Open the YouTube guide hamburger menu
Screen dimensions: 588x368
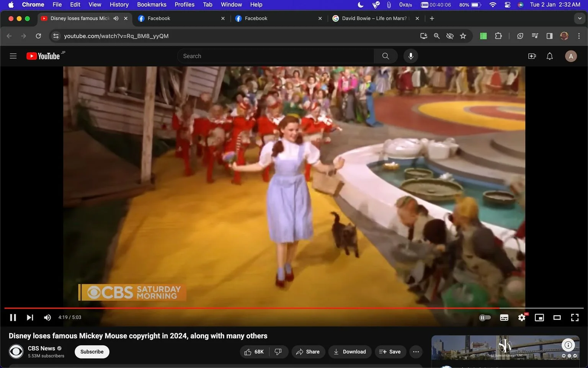tap(13, 56)
